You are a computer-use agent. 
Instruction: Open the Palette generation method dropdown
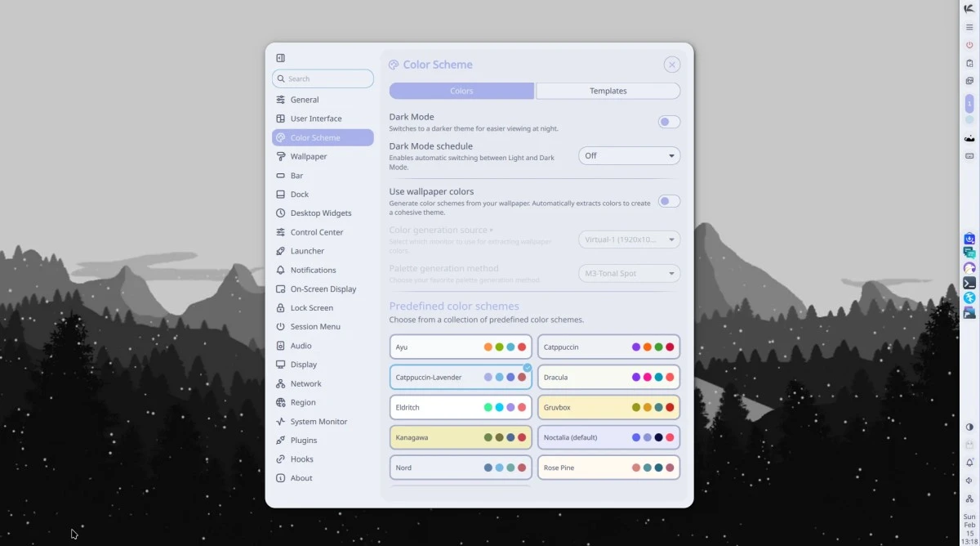(x=629, y=274)
